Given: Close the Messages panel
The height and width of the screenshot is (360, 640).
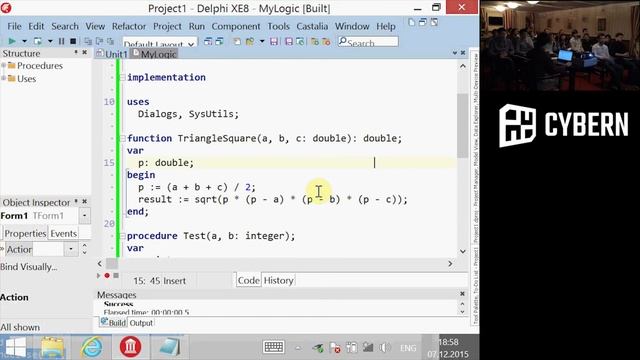Looking at the screenshot, I should pos(462,293).
